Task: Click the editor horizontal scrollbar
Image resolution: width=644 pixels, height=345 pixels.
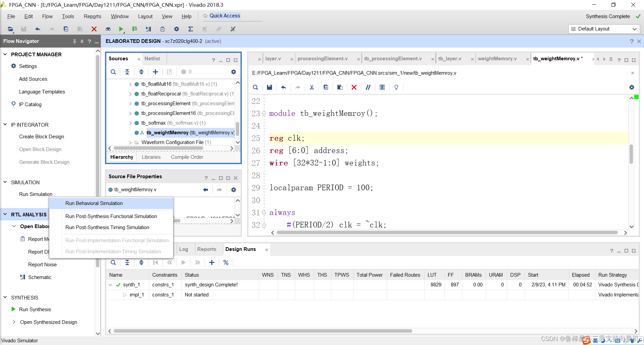Action: [447, 232]
